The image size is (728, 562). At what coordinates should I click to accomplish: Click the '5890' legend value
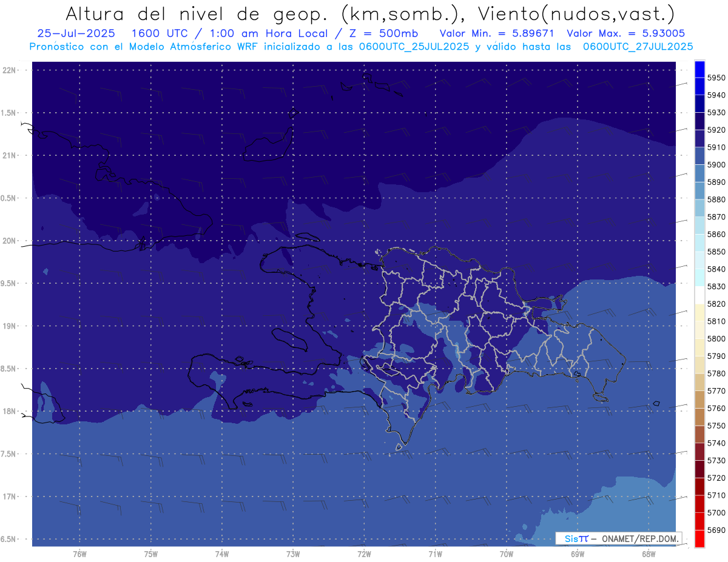[x=716, y=182]
